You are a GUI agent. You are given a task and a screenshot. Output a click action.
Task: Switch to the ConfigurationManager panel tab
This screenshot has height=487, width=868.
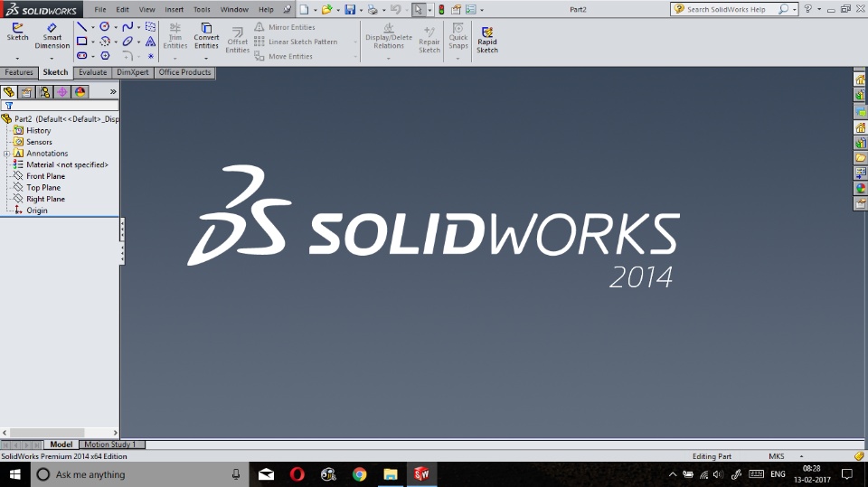(x=44, y=92)
